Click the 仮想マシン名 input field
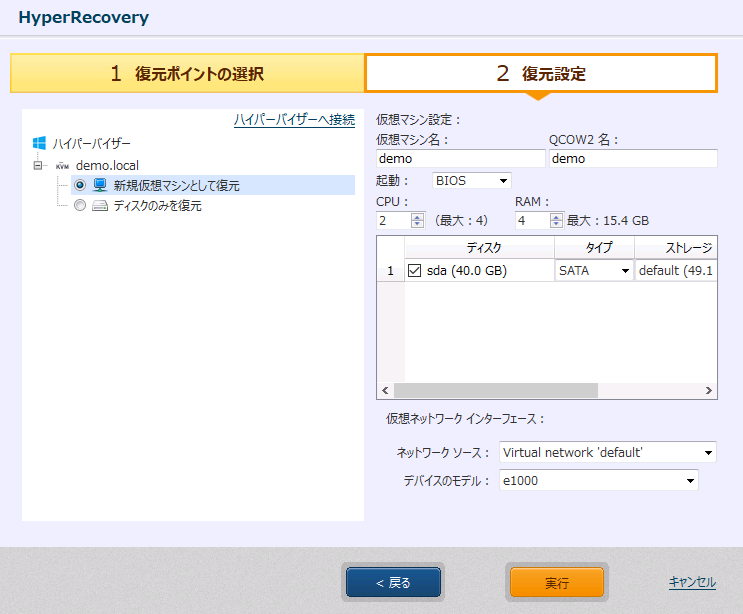The width and height of the screenshot is (743, 614). click(460, 158)
